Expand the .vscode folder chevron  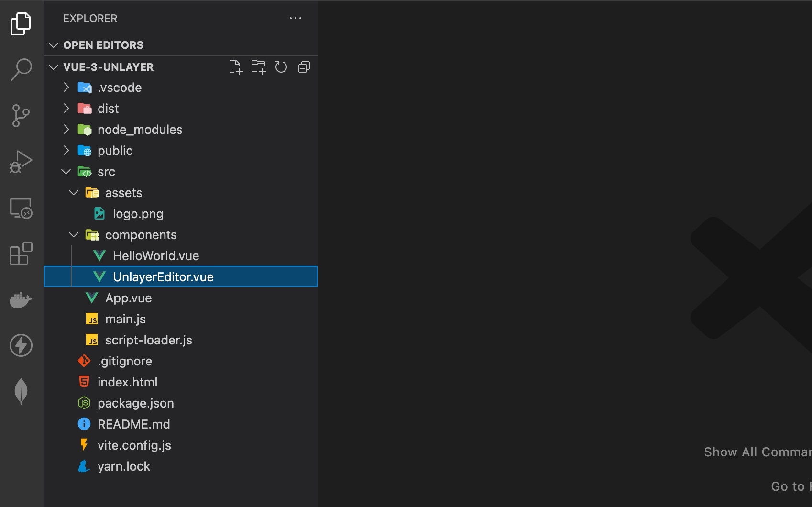point(66,88)
